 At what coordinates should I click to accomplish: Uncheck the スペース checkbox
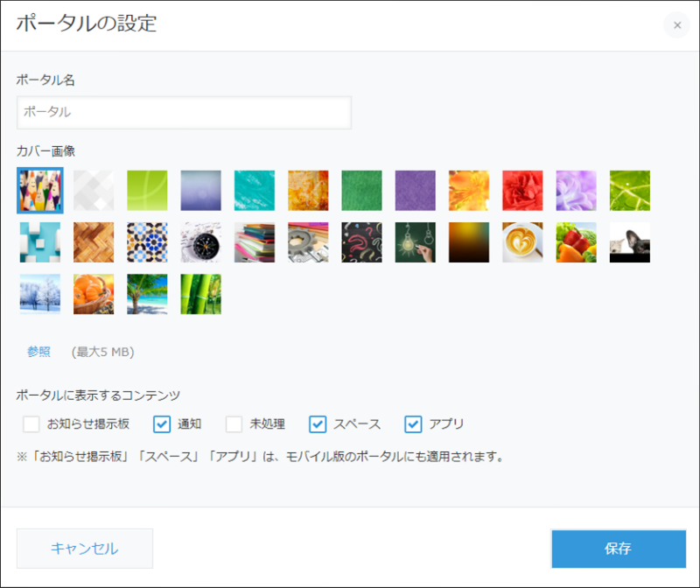(x=318, y=424)
